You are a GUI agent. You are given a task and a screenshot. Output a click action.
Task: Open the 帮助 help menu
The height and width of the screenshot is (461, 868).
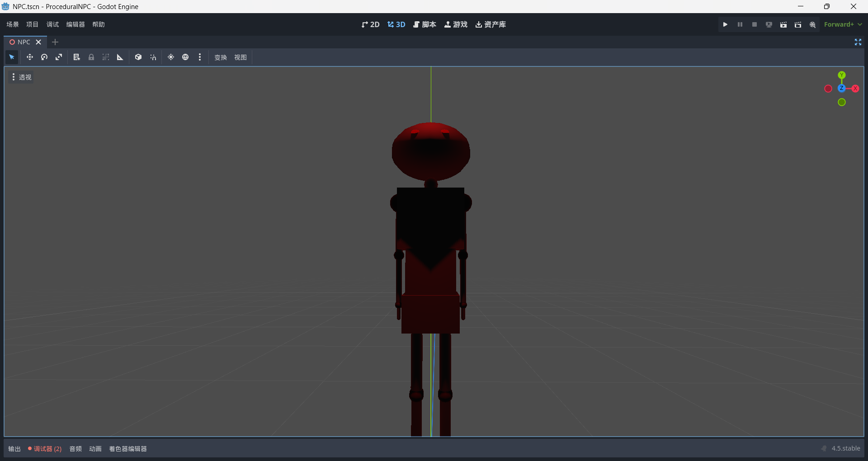pyautogui.click(x=99, y=24)
